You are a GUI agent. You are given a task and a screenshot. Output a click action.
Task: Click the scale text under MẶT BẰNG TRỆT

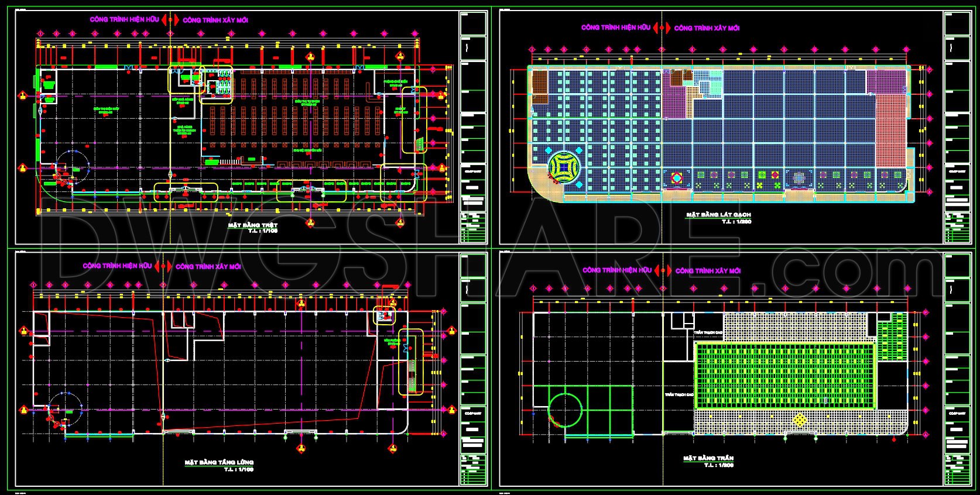[x=262, y=231]
